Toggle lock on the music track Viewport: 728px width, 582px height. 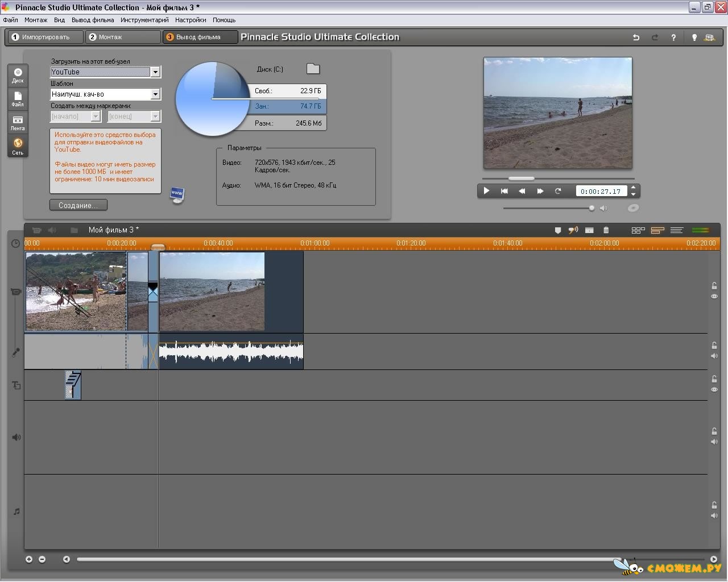click(714, 505)
